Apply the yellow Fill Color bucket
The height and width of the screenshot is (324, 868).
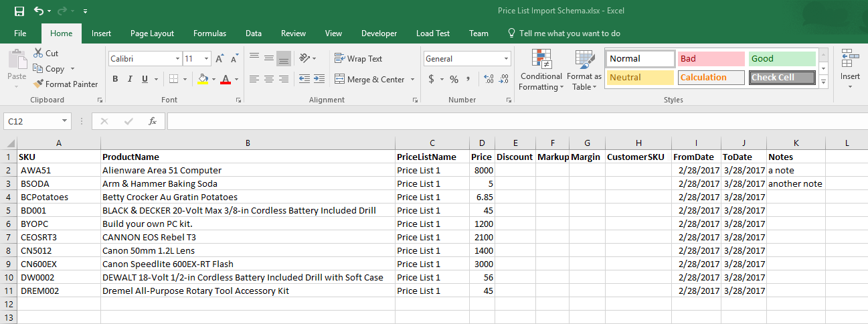pos(203,79)
